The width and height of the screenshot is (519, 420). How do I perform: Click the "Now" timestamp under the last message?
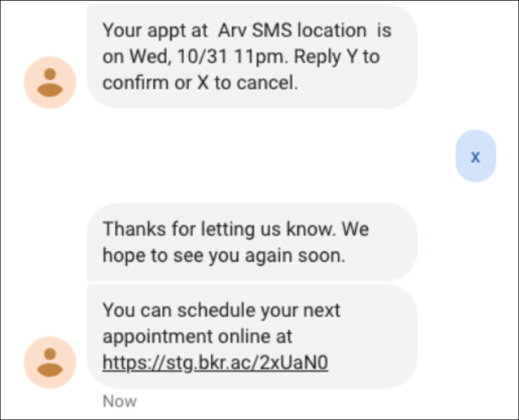[119, 402]
